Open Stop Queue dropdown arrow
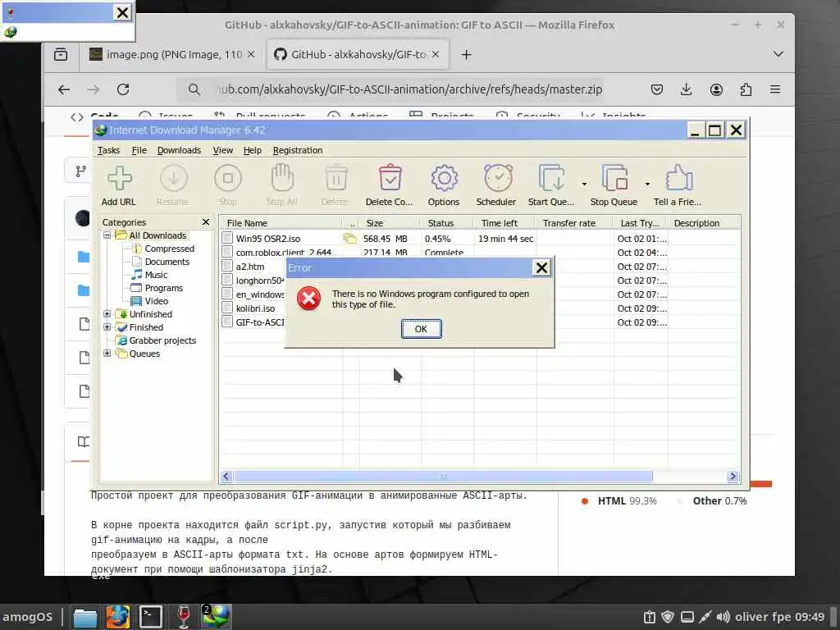 [648, 185]
